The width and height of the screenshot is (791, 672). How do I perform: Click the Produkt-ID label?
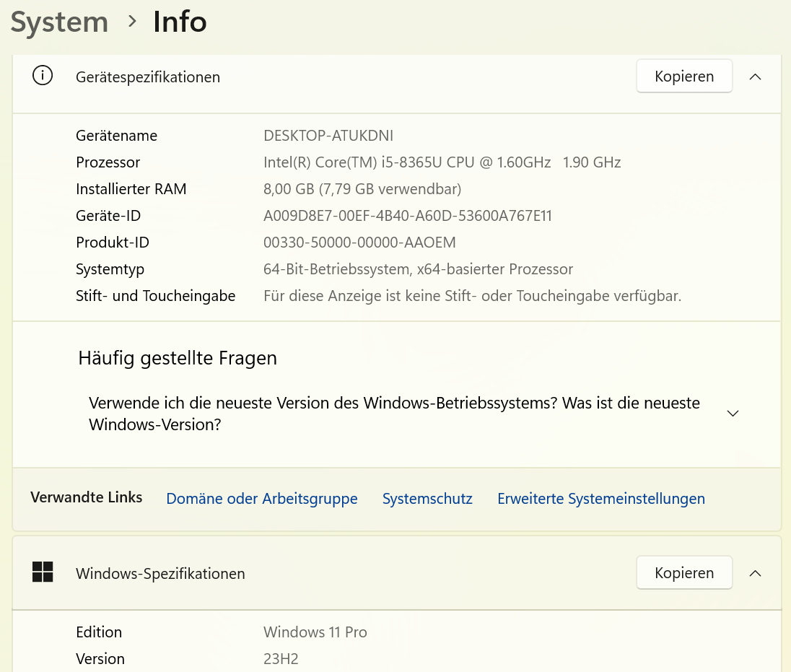(x=113, y=243)
